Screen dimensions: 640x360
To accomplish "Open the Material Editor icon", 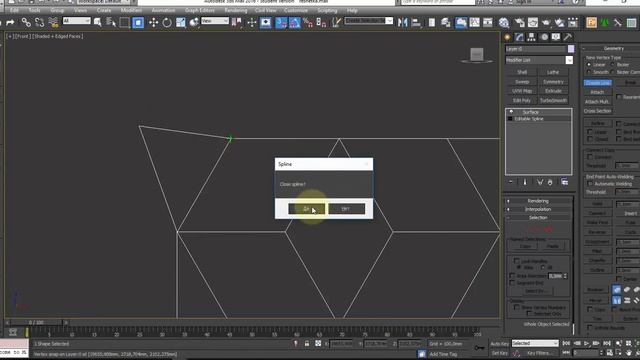I will (x=504, y=22).
